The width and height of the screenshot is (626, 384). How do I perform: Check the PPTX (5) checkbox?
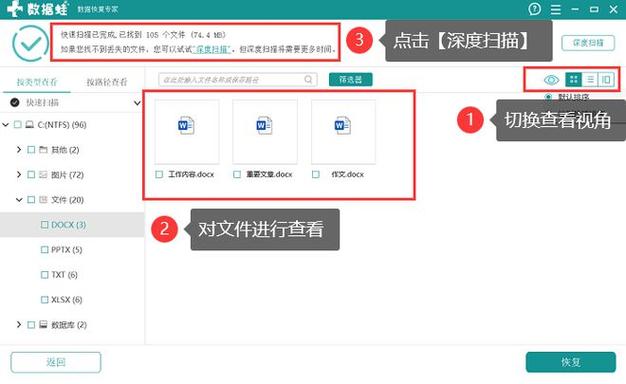click(x=45, y=249)
